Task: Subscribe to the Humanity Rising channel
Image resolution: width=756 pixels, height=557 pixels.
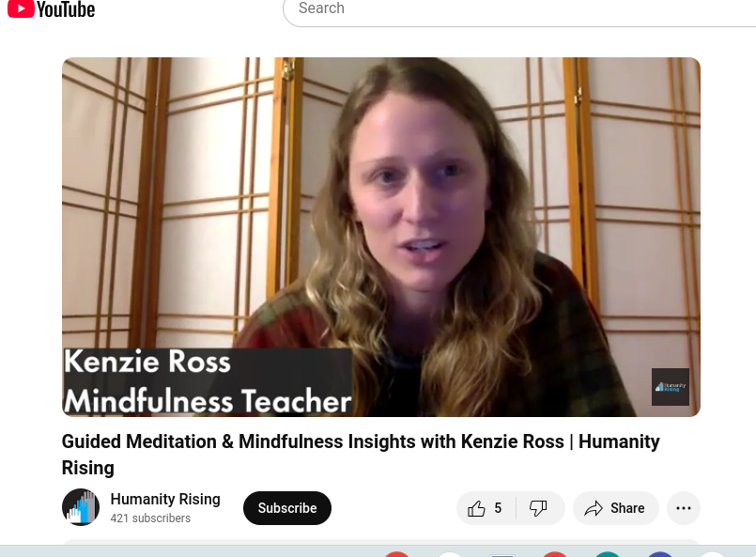Action: (x=287, y=508)
